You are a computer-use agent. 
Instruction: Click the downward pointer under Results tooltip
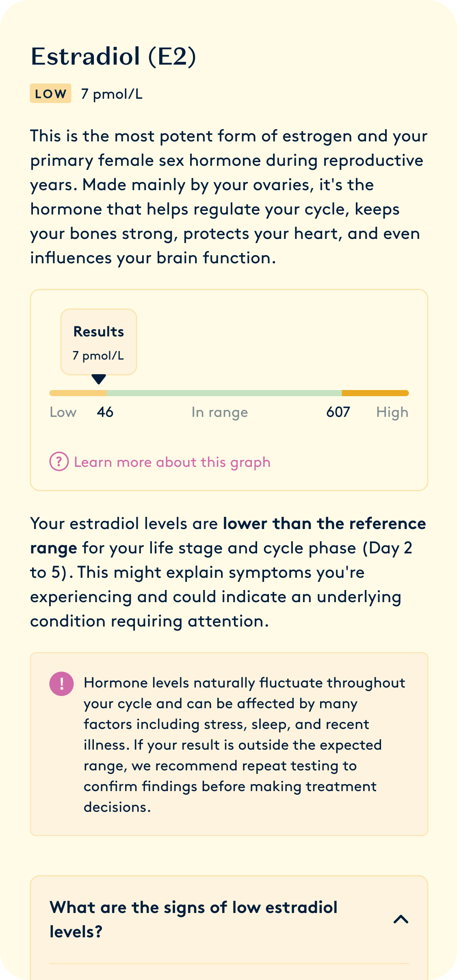99,380
